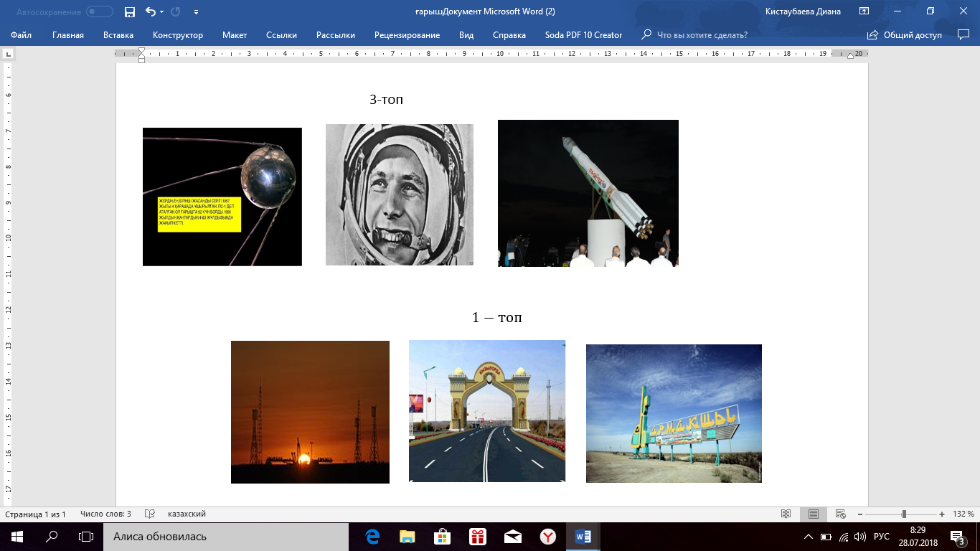
Task: Toggle the Автосохранение switch
Action: pyautogui.click(x=99, y=11)
